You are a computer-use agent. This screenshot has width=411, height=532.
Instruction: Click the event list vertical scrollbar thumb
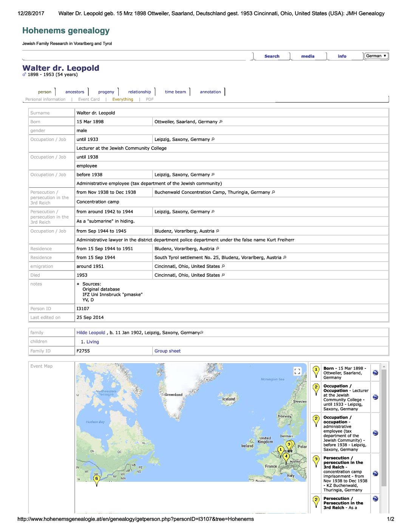point(384,428)
